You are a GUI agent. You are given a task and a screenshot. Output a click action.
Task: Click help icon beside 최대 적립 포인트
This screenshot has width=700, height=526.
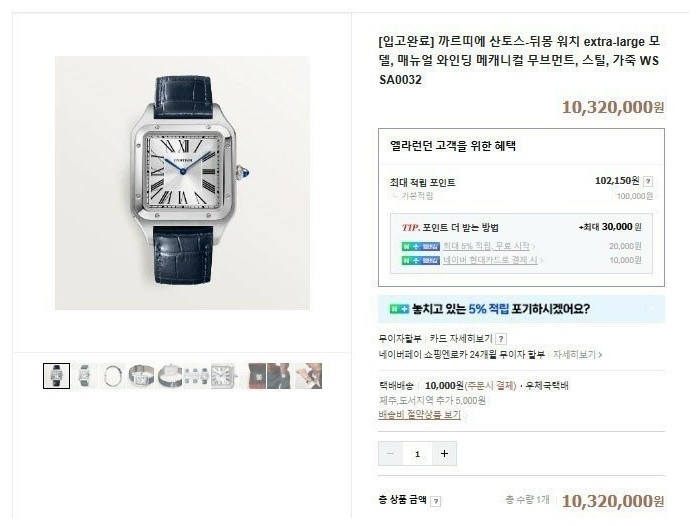(648, 181)
